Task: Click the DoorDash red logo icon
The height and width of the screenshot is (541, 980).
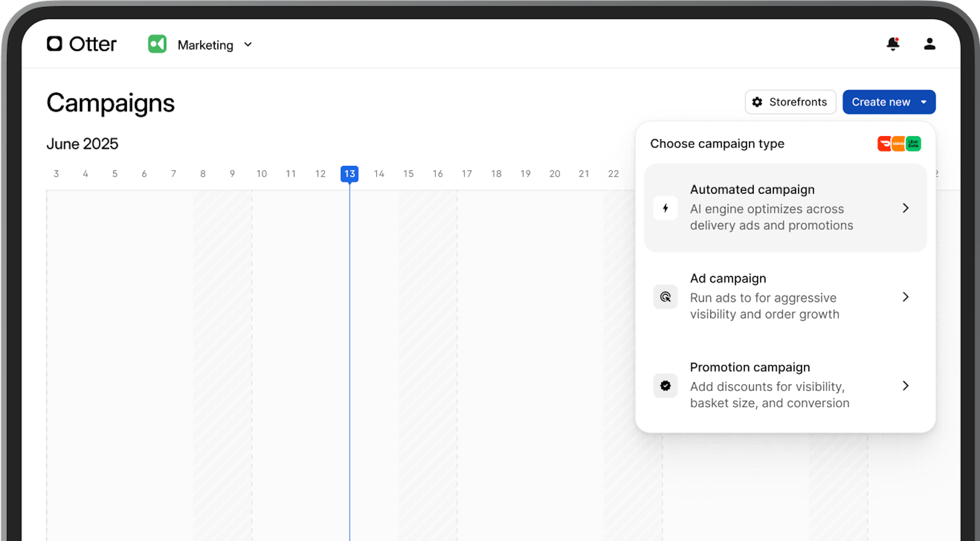Action: click(885, 144)
